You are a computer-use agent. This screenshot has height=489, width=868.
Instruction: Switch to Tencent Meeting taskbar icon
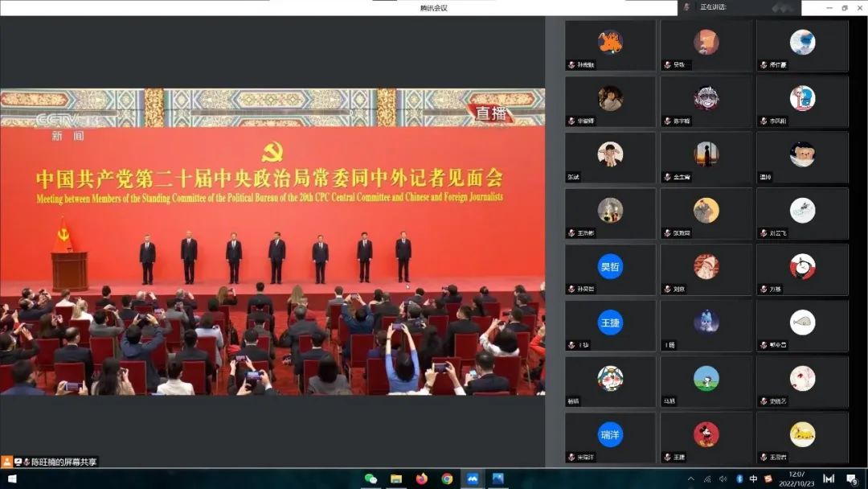coord(473,479)
